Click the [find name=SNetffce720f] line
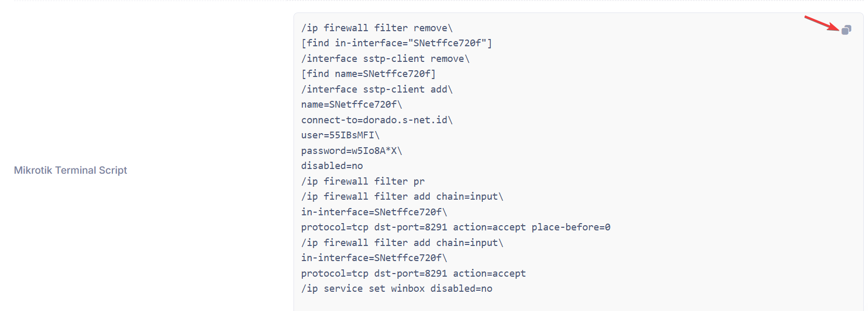 pyautogui.click(x=368, y=74)
